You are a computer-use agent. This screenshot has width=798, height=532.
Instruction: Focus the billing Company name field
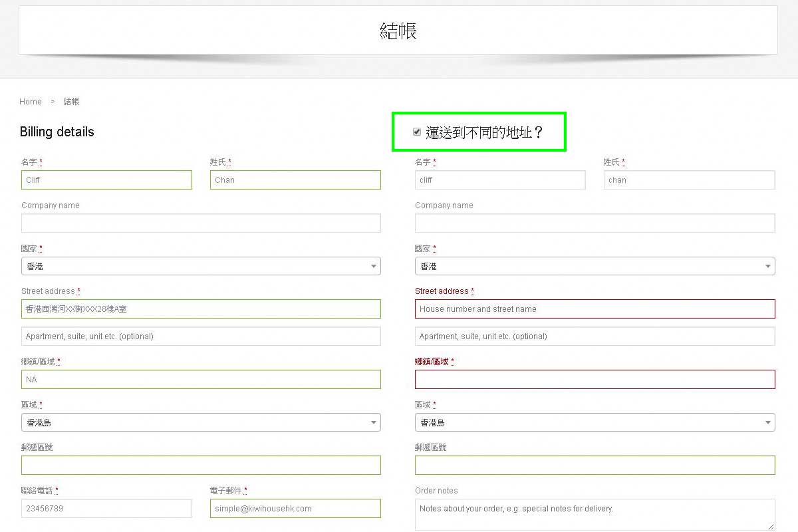tap(201, 223)
